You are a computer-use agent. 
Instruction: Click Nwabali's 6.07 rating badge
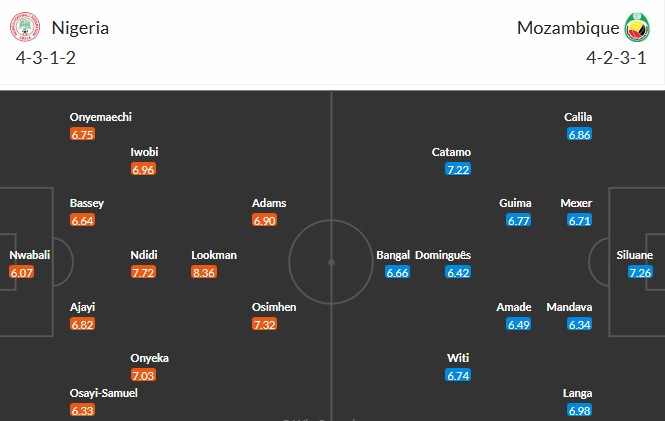[23, 272]
